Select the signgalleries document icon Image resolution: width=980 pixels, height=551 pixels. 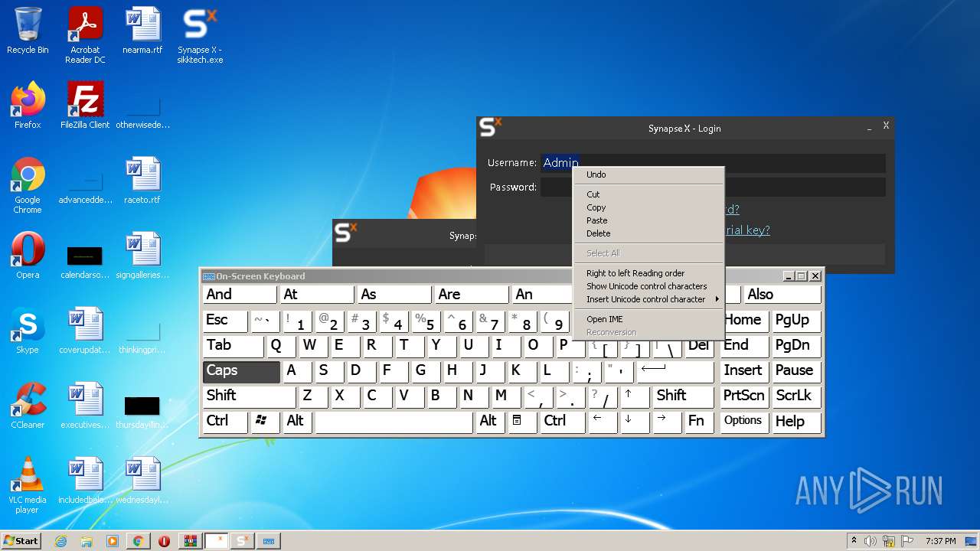142,256
